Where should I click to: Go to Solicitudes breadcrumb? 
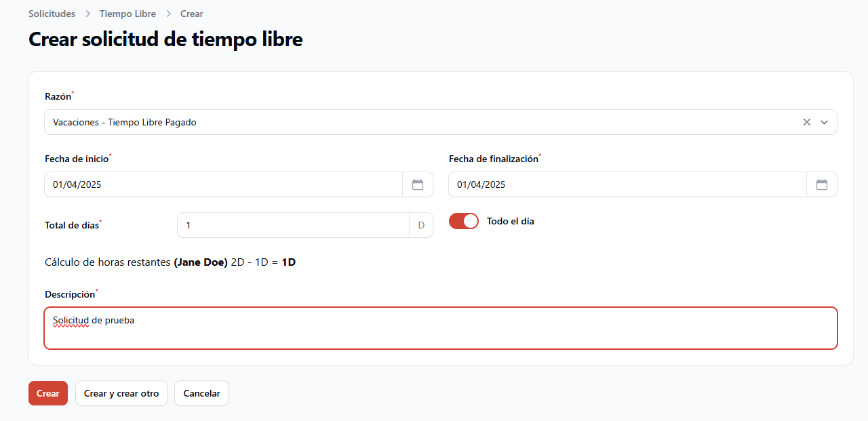tap(52, 14)
